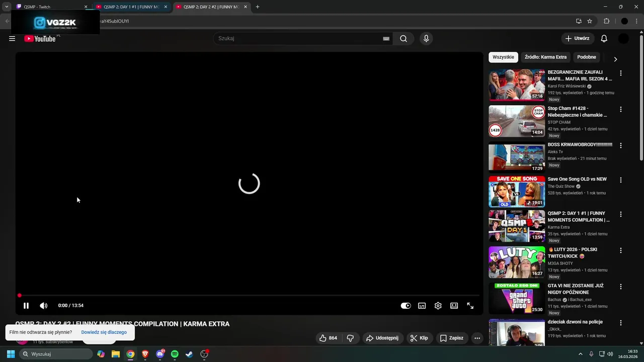644x362 pixels.
Task: Open options for QSMP 2: DAY 1 recommendation
Action: click(x=621, y=214)
